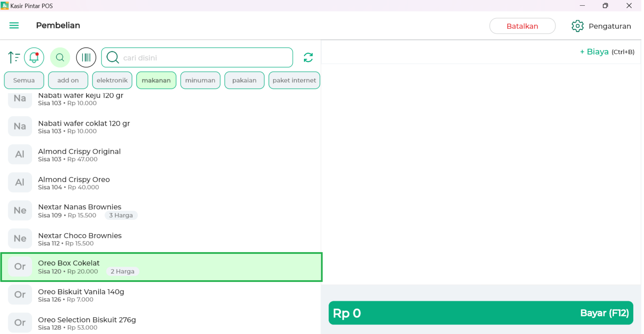Image resolution: width=644 pixels, height=334 pixels.
Task: Click the Oreo Biskuit Vanila thumbnail
Action: pyautogui.click(x=20, y=295)
